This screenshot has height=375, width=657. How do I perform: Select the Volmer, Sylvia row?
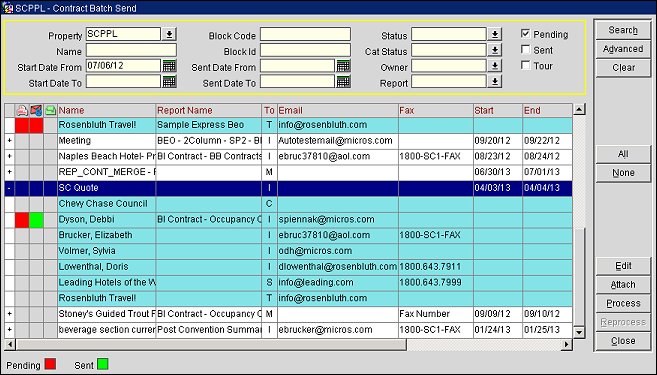coord(288,251)
